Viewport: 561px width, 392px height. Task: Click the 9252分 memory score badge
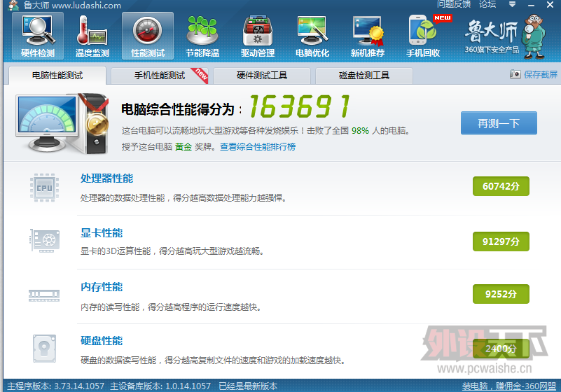(501, 294)
